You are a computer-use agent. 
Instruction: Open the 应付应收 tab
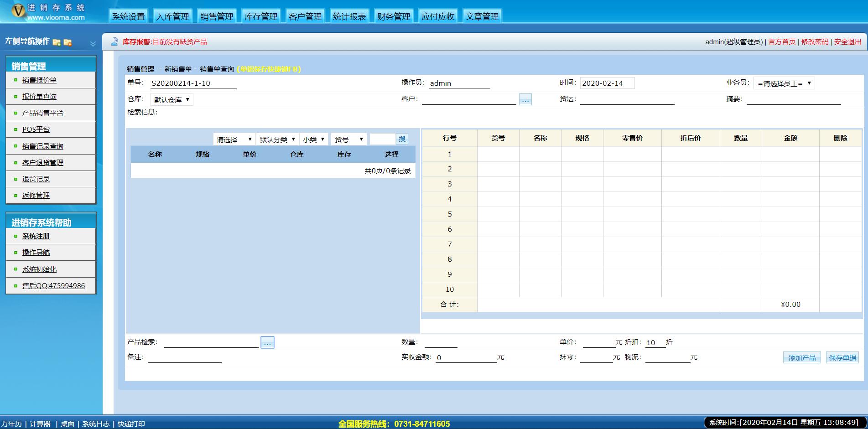pyautogui.click(x=438, y=16)
